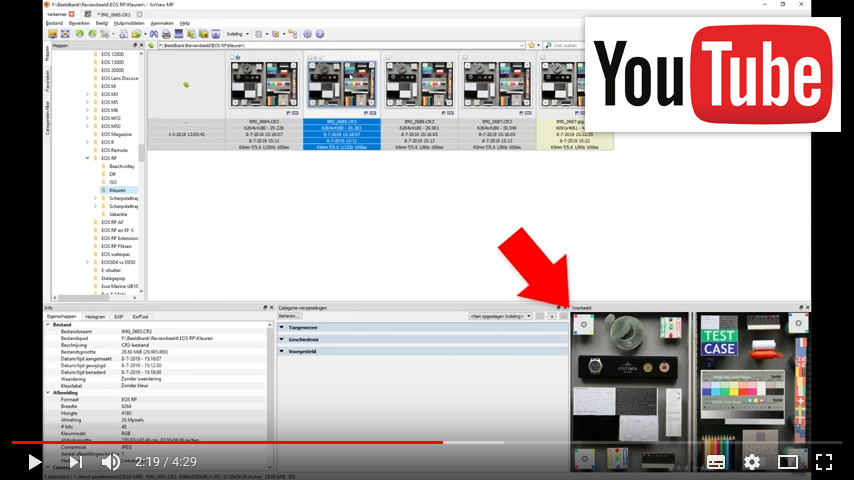Tick the checkbox on IMG_0684 thumbnail
The image size is (854, 480).
pos(233,58)
